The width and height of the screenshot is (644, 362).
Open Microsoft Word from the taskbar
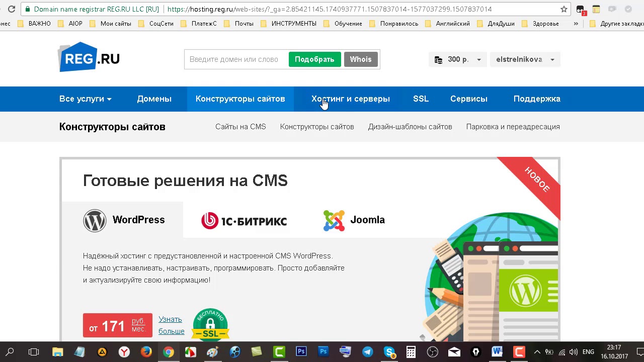point(497,352)
